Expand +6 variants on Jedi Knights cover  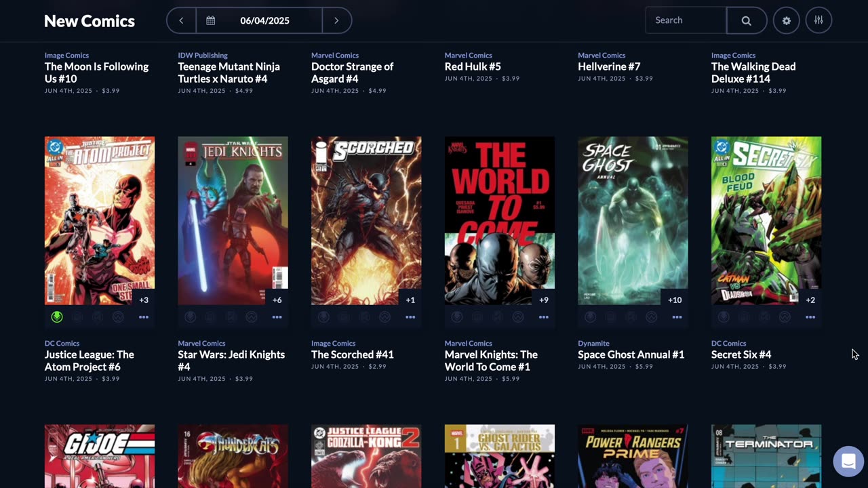[x=277, y=300]
